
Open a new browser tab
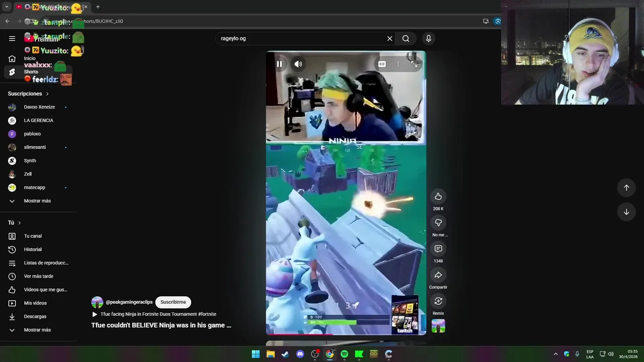(x=98, y=7)
